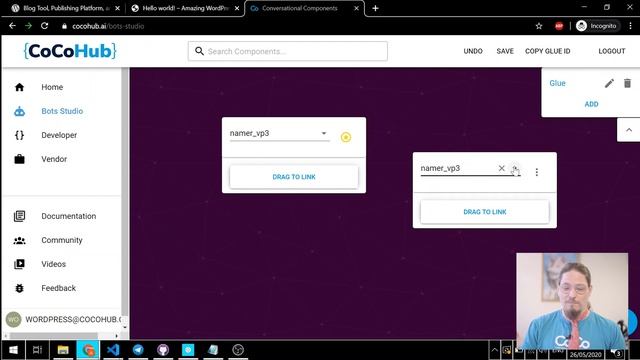The width and height of the screenshot is (640, 360).
Task: Click the search magnifier icon
Action: click(199, 51)
